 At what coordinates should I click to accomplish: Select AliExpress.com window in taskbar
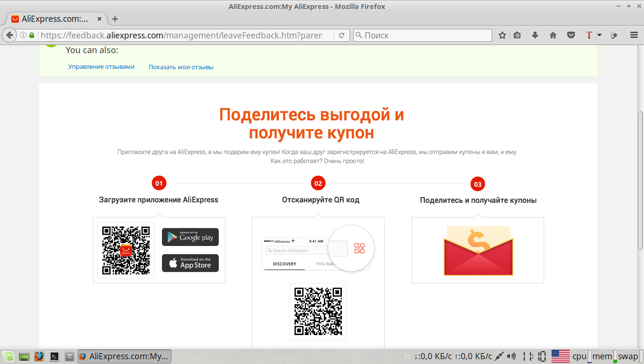pos(124,356)
